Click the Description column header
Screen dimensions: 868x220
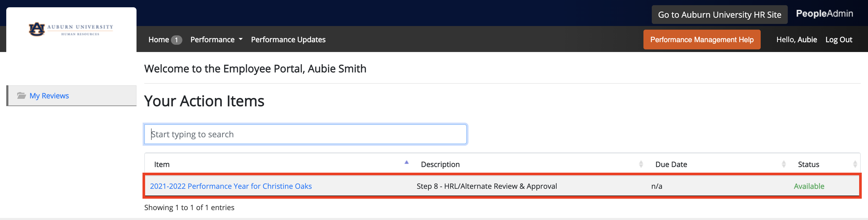[440, 165]
